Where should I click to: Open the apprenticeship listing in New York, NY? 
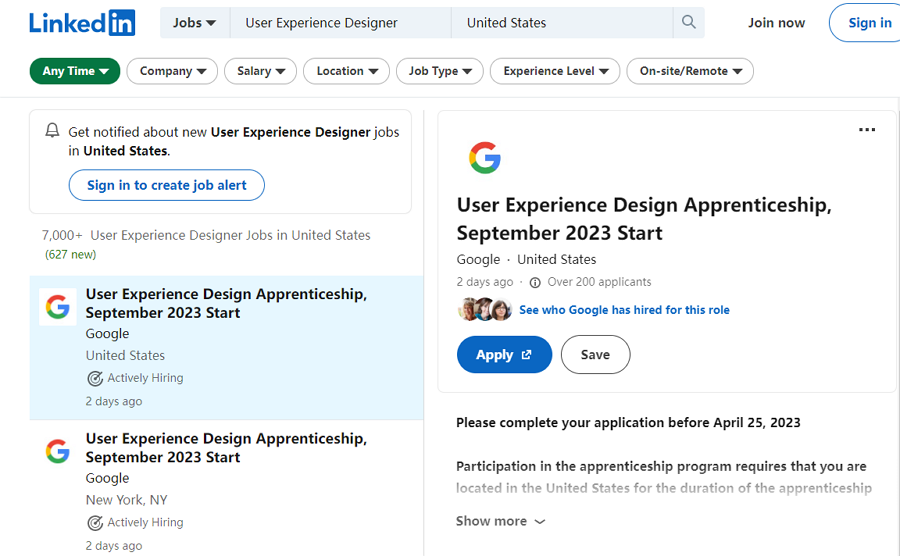226,488
